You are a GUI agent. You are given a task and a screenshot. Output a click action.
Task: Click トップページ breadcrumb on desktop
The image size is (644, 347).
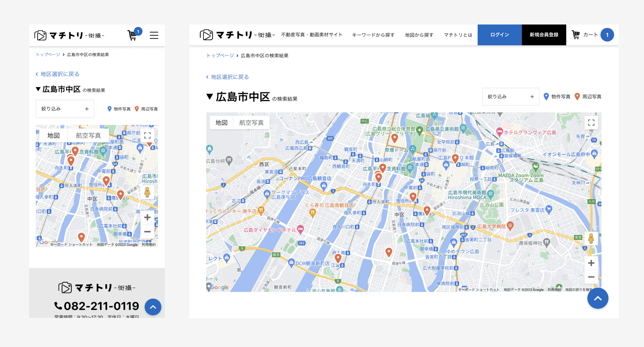coord(220,56)
